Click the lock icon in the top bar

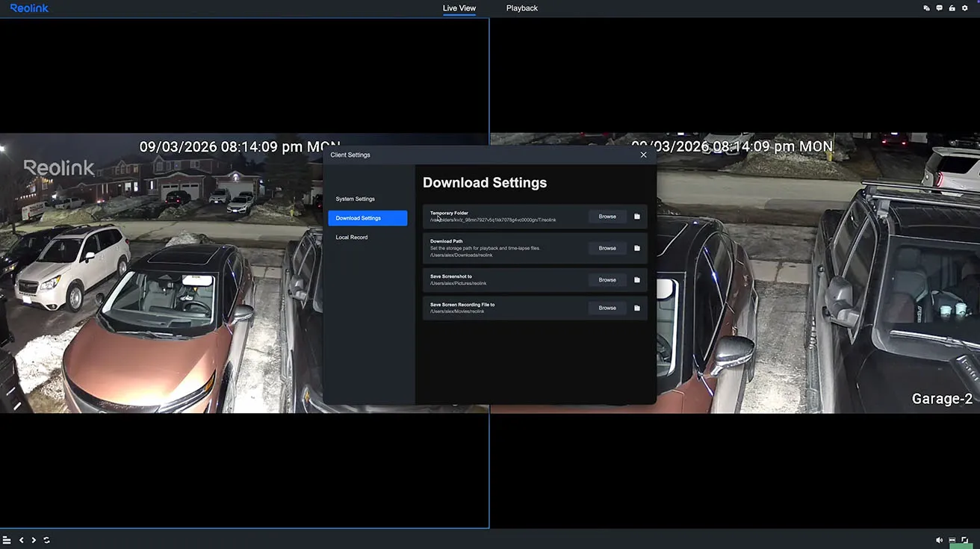tap(952, 8)
